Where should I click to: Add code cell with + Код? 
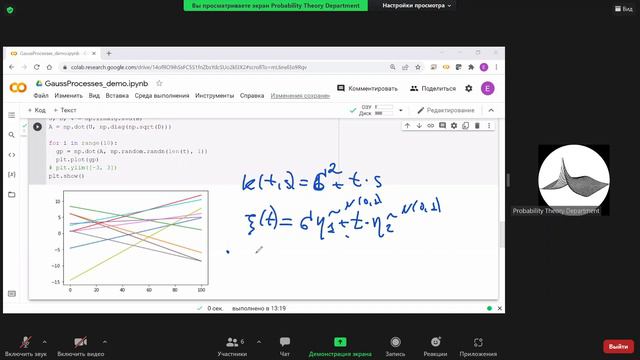click(37, 110)
